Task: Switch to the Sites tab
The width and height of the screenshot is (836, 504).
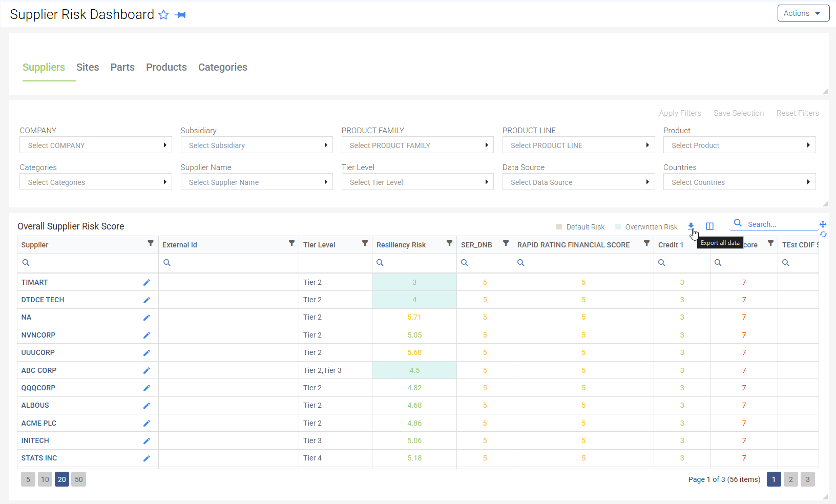Action: [88, 67]
